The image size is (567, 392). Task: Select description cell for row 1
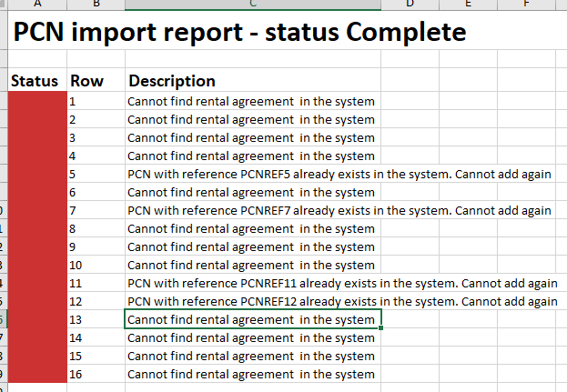click(x=253, y=101)
